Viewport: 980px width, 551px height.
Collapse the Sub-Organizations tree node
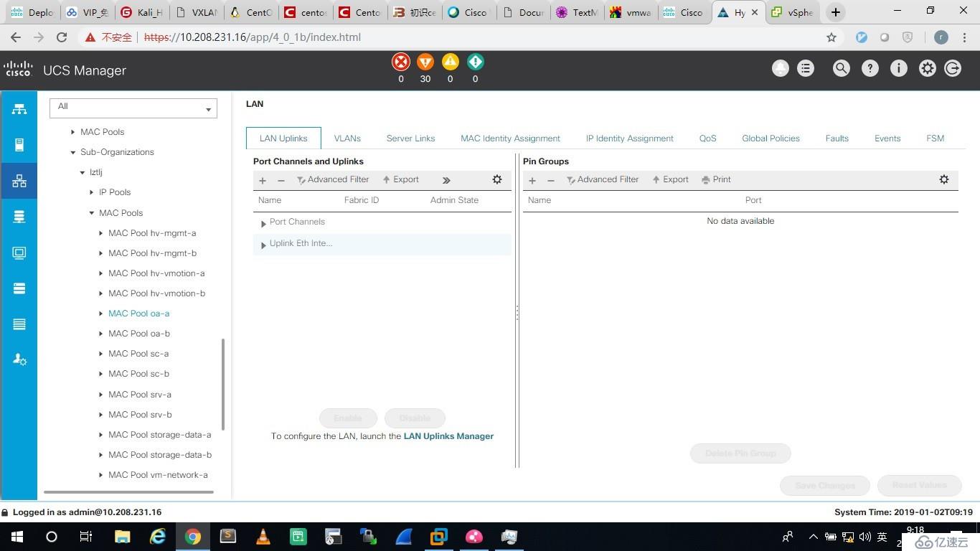(72, 152)
